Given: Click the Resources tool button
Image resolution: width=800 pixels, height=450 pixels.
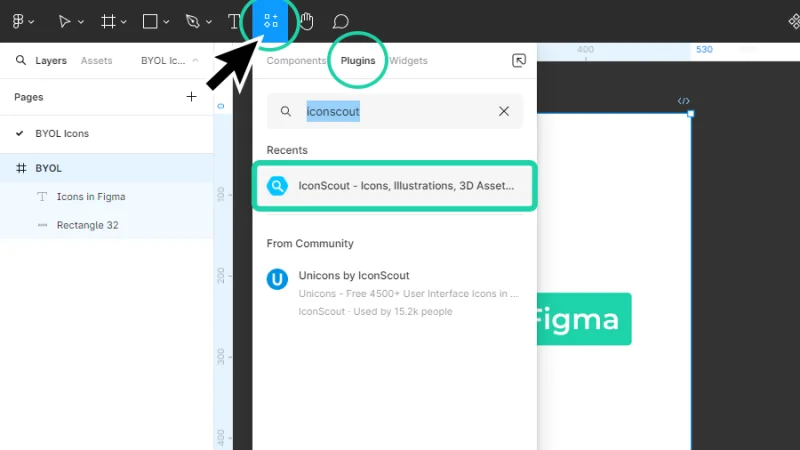Looking at the screenshot, I should (270, 21).
